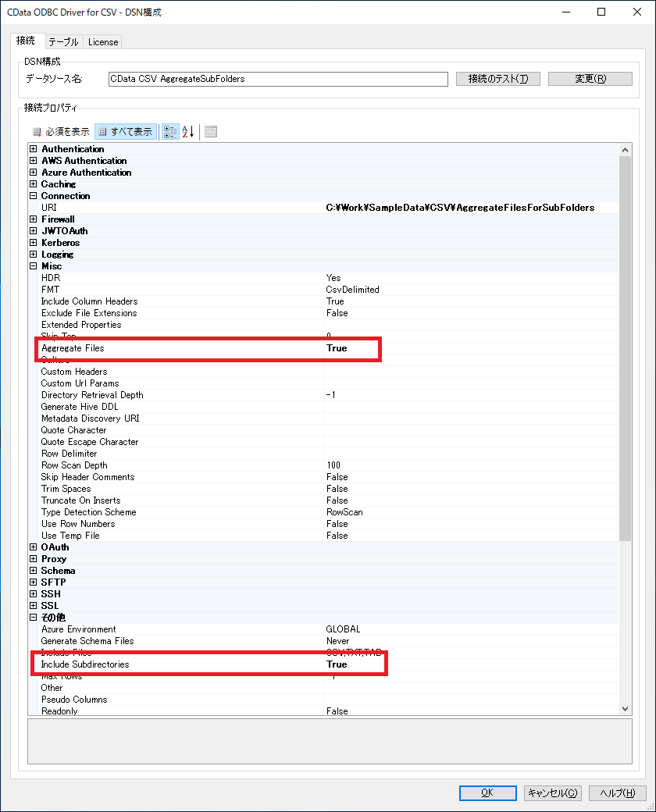Open the License tab
Screen dimensions: 656x812
tap(102, 42)
